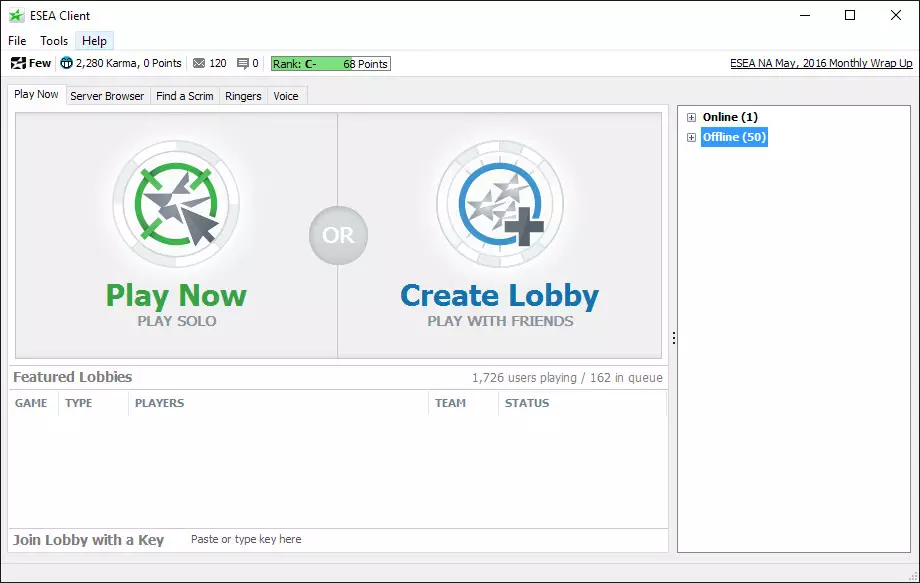The width and height of the screenshot is (920, 583).
Task: Click the Rank C- 68 Points progress bar
Action: point(331,63)
